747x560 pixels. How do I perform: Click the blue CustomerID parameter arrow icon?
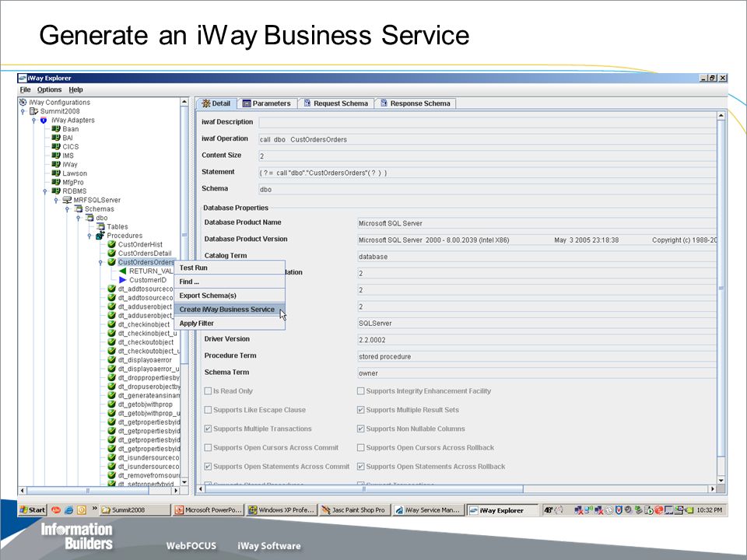coord(122,280)
